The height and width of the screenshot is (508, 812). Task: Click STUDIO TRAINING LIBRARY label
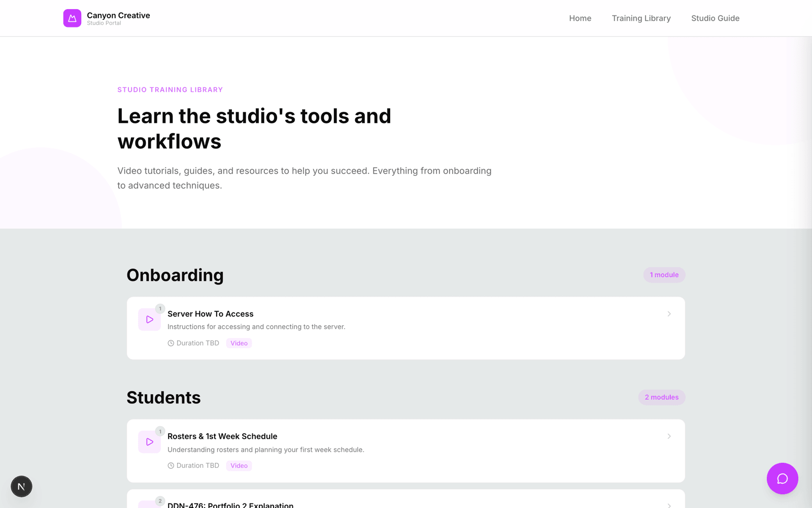pos(170,90)
